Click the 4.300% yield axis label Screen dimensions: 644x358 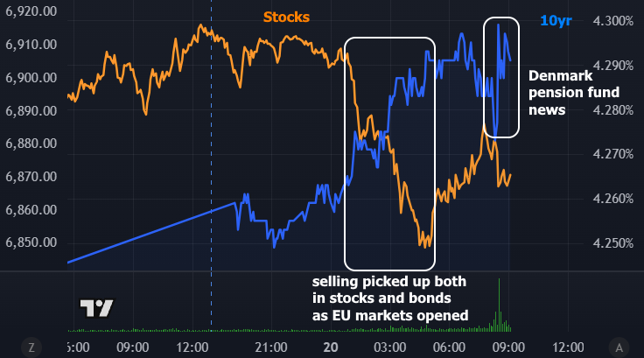(x=612, y=21)
